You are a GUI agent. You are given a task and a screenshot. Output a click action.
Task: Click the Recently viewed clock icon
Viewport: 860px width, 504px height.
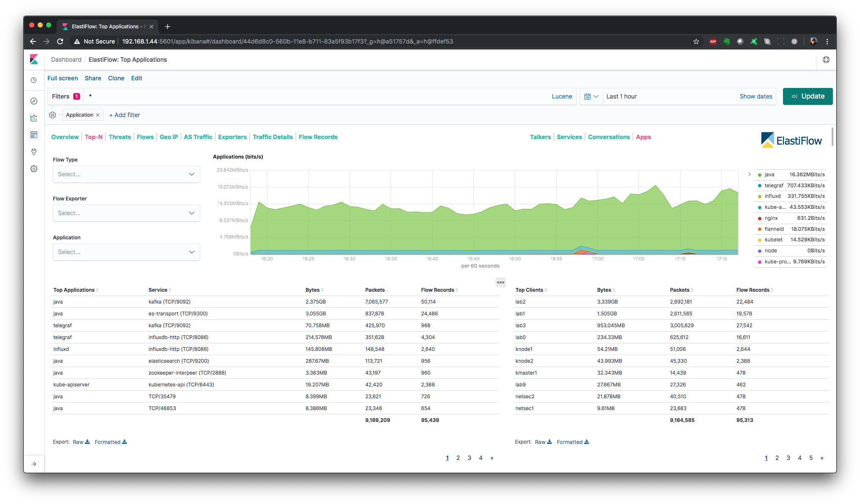tap(34, 80)
